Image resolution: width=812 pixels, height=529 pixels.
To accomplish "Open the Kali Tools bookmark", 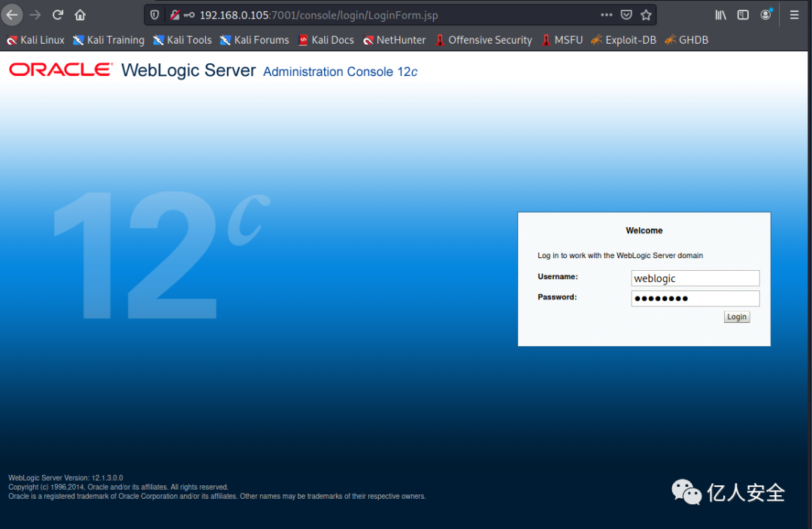I will (182, 40).
